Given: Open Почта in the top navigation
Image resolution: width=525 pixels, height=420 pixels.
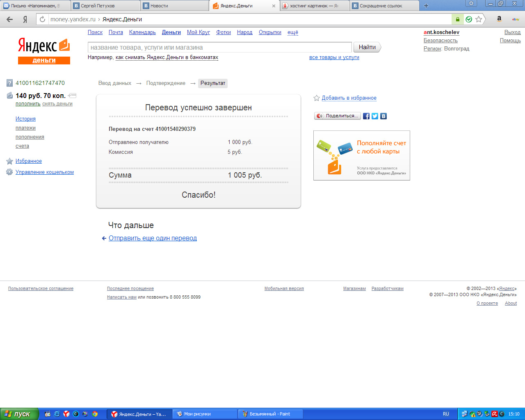Looking at the screenshot, I should pos(116,32).
